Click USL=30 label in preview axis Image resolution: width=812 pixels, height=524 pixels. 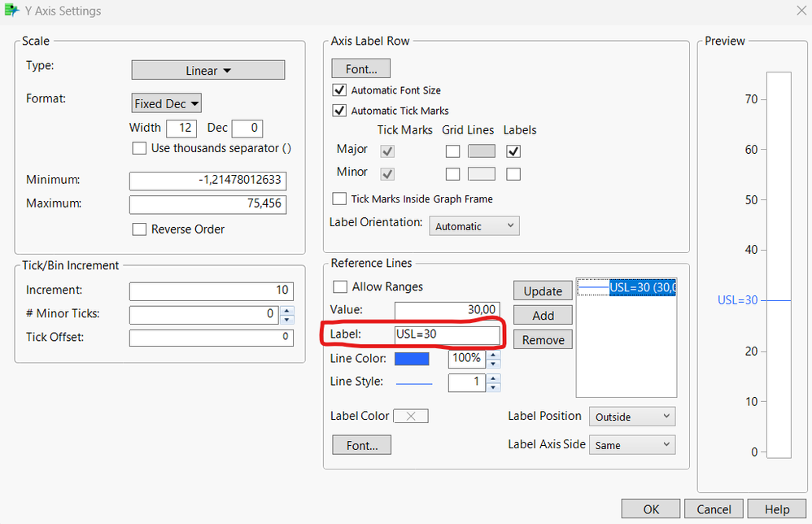[737, 300]
